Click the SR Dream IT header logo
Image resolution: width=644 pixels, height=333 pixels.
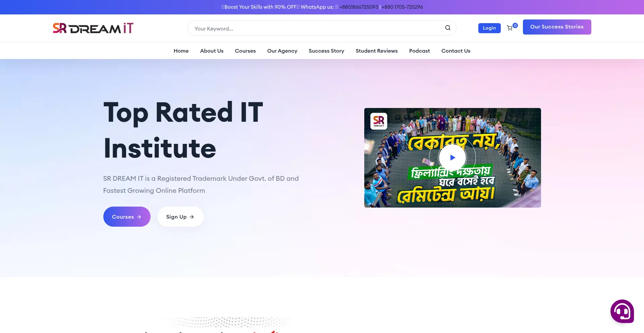pos(93,28)
